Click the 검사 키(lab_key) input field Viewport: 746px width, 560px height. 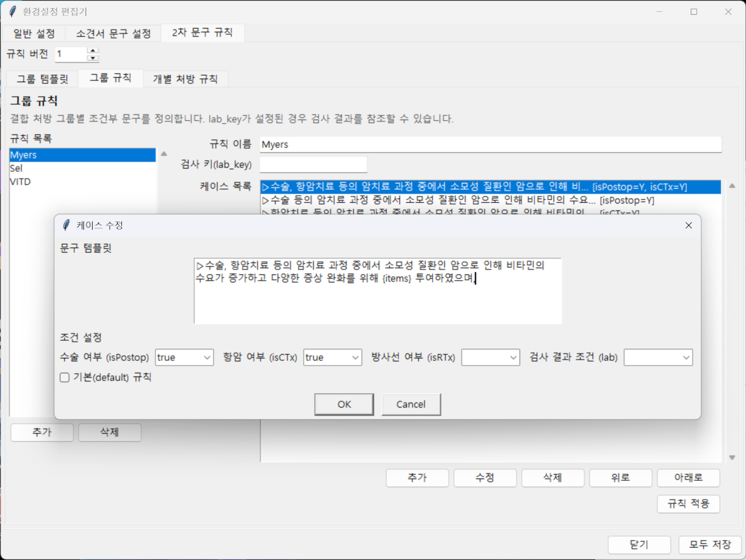click(x=313, y=165)
